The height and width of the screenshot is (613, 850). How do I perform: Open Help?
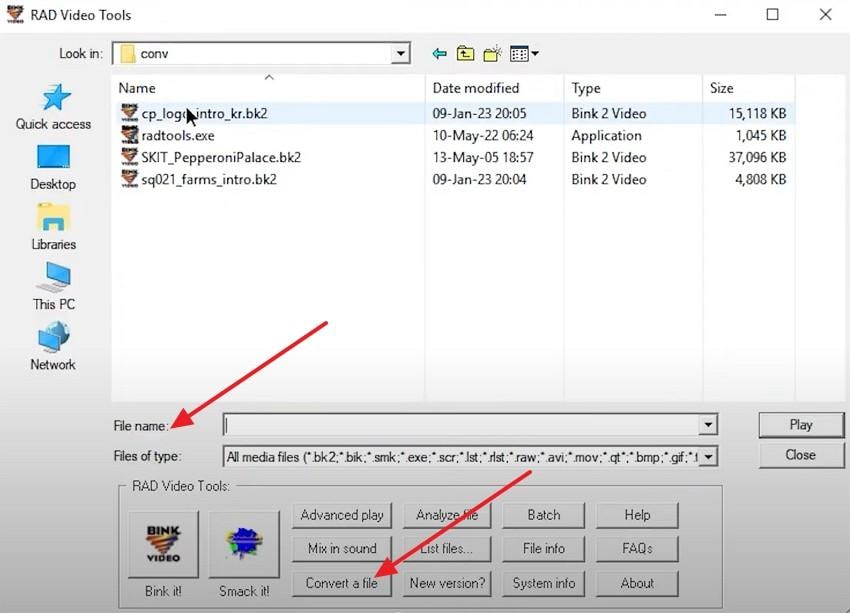(x=637, y=515)
